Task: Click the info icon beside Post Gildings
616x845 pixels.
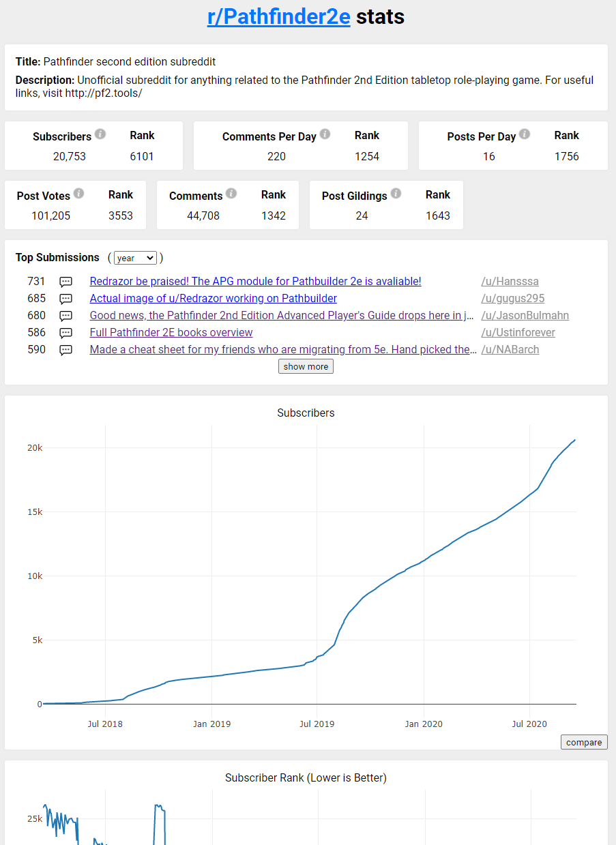Action: [396, 194]
